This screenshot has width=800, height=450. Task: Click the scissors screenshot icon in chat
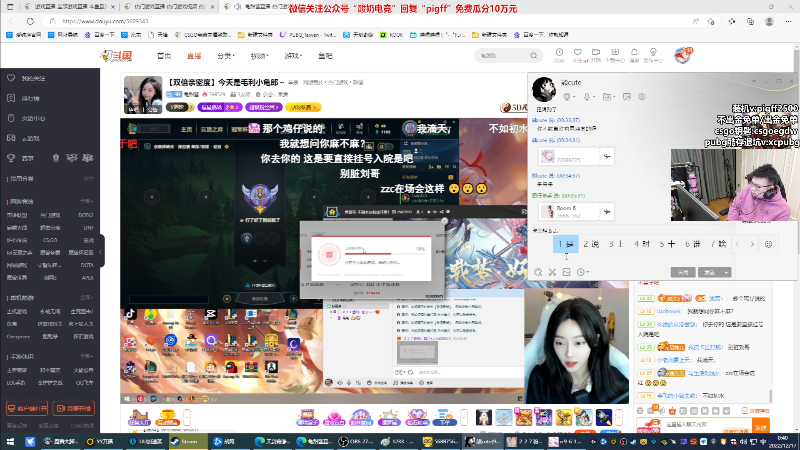pyautogui.click(x=552, y=272)
